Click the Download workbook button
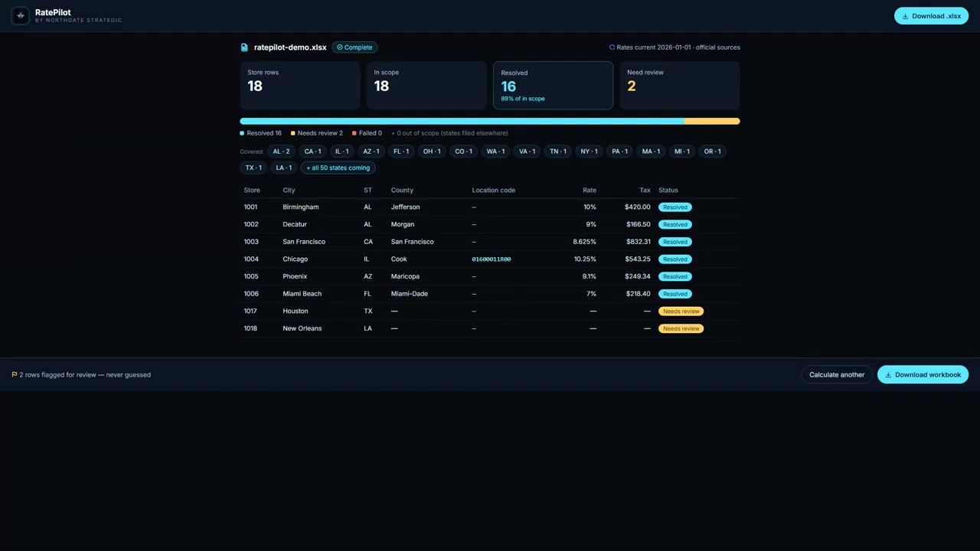Viewport: 980px width, 551px height. [923, 374]
